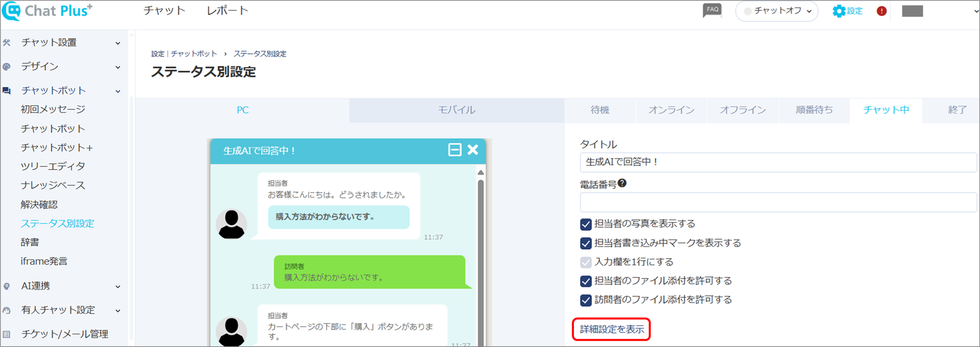The width and height of the screenshot is (980, 347).
Task: Click the chat preview scroll-up arrow
Action: [x=481, y=172]
